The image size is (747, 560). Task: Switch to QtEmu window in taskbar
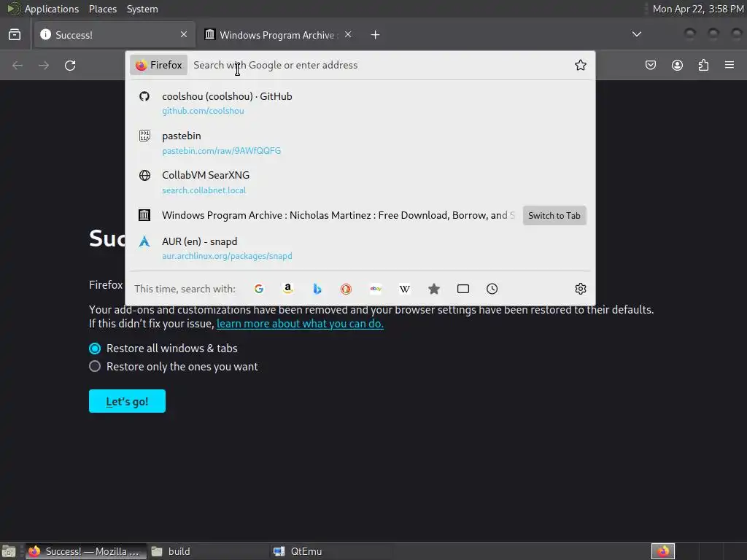(330, 551)
